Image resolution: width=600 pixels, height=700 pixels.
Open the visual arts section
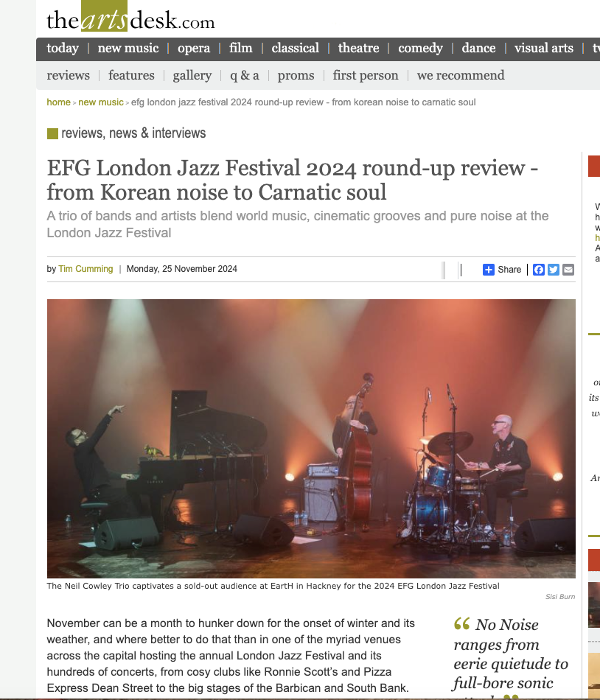pos(544,48)
